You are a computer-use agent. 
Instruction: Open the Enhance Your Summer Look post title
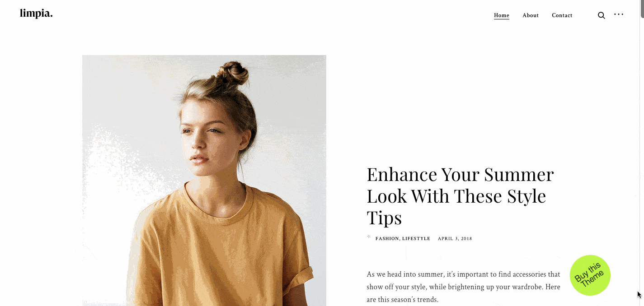pos(460,196)
